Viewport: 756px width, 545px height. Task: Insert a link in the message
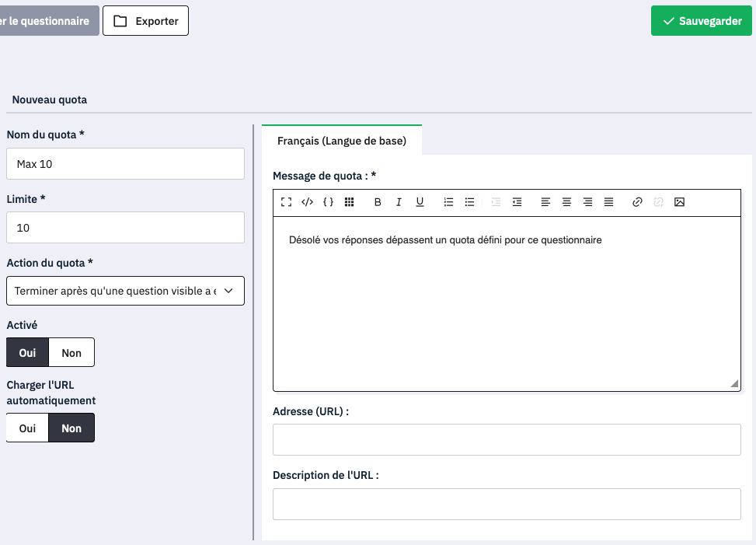[x=637, y=202]
